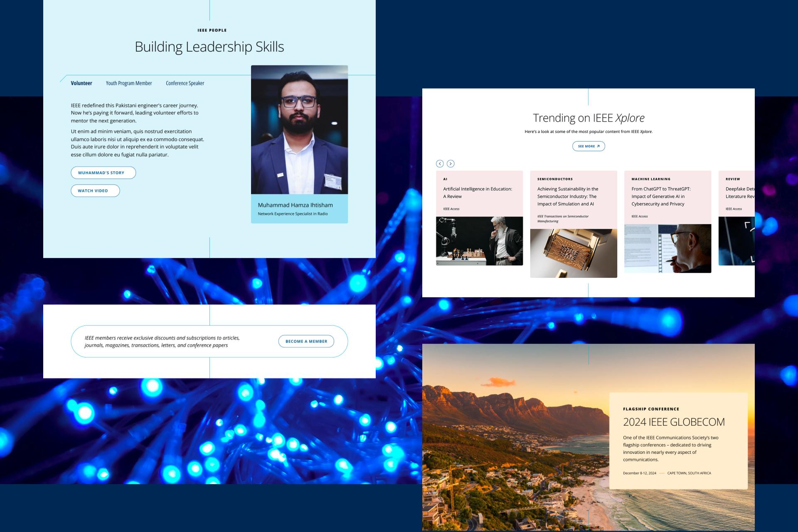Click the See More external-link button
This screenshot has height=532, width=798.
[x=589, y=146]
